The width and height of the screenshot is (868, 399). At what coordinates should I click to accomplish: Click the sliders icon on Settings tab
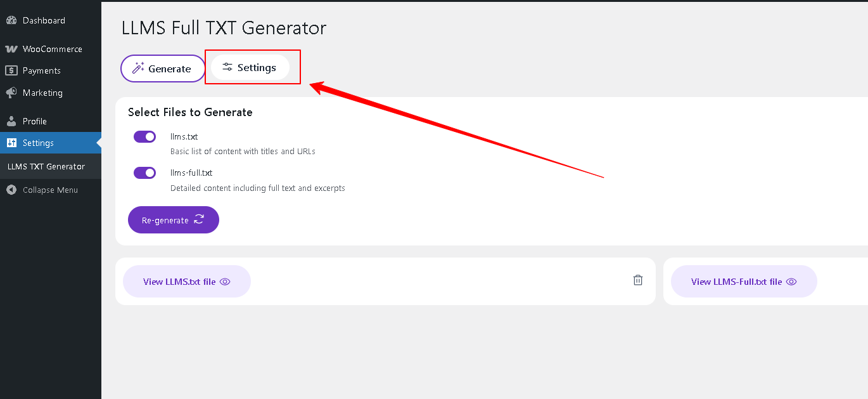[227, 68]
